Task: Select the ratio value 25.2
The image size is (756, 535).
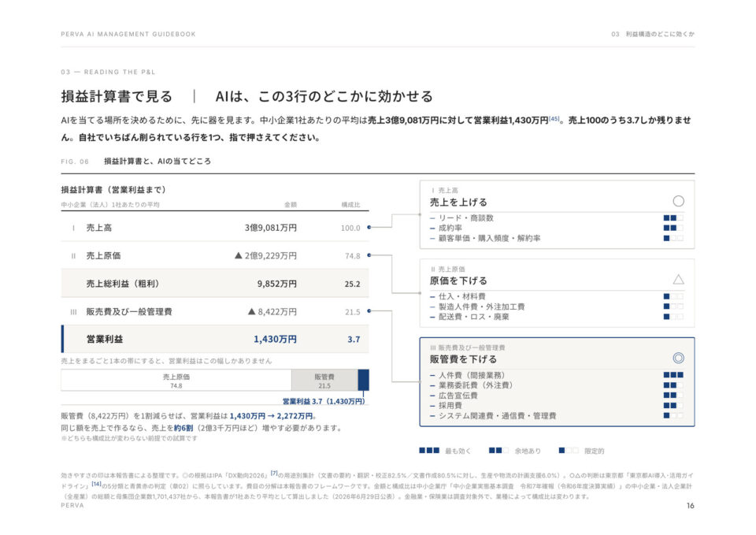Action: tap(353, 284)
